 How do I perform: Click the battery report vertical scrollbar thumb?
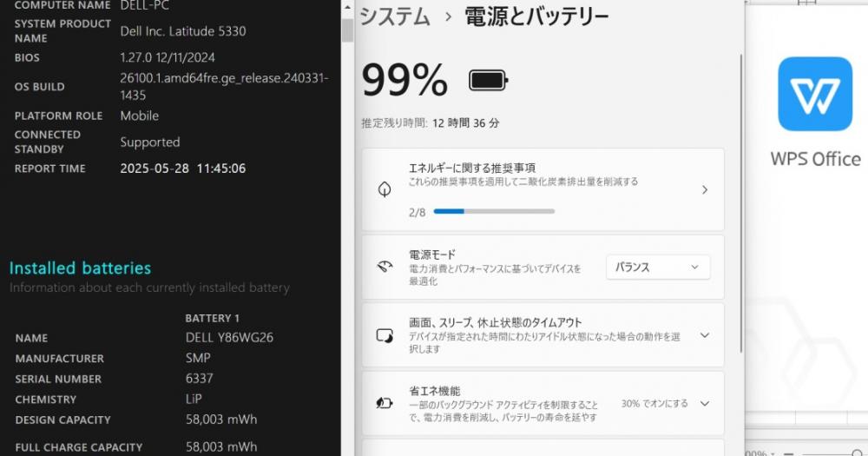[347, 30]
